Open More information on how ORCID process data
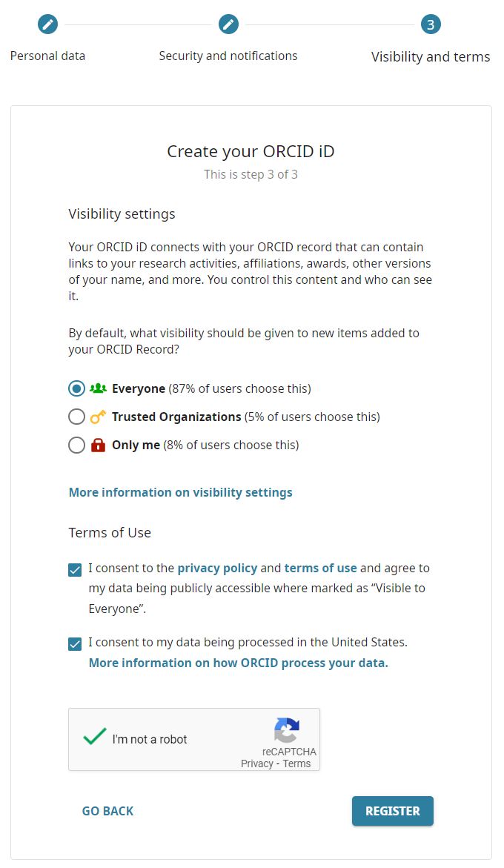Screen dimensions: 504x868 coord(238,663)
